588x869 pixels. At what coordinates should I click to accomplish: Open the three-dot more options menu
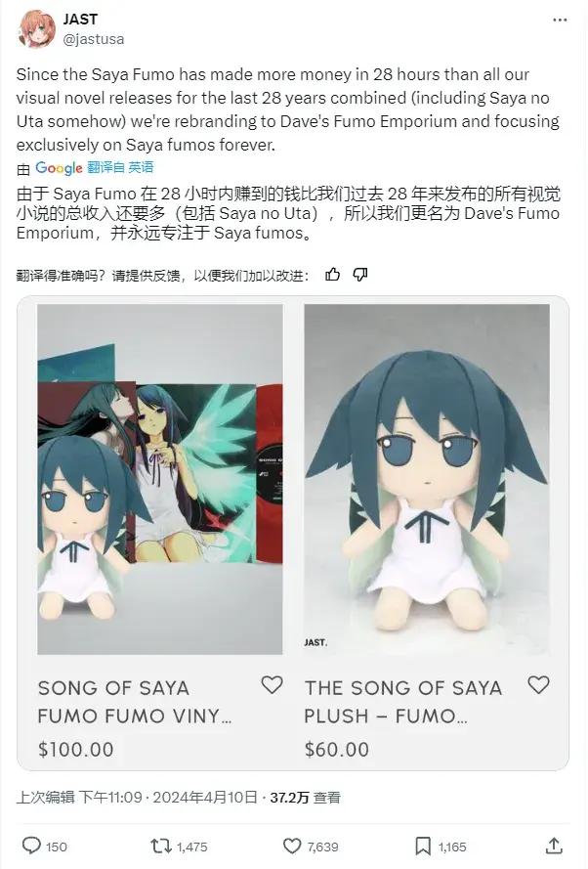[560, 21]
